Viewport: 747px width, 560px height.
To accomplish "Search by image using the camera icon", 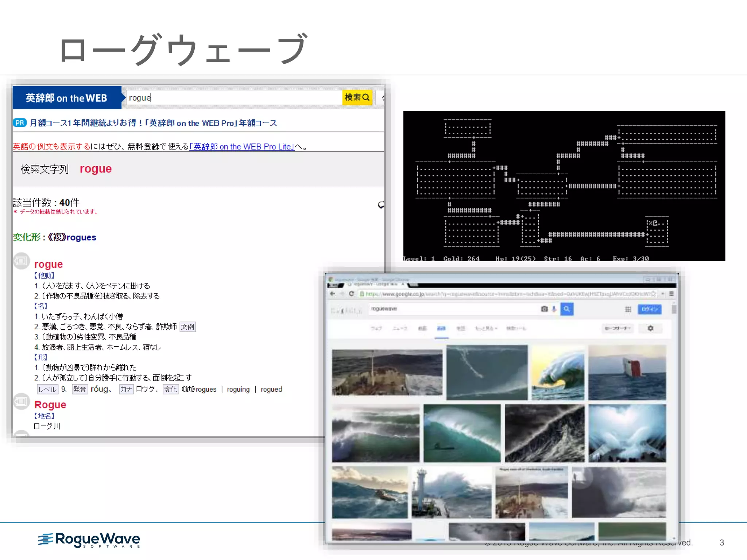I will tap(544, 309).
